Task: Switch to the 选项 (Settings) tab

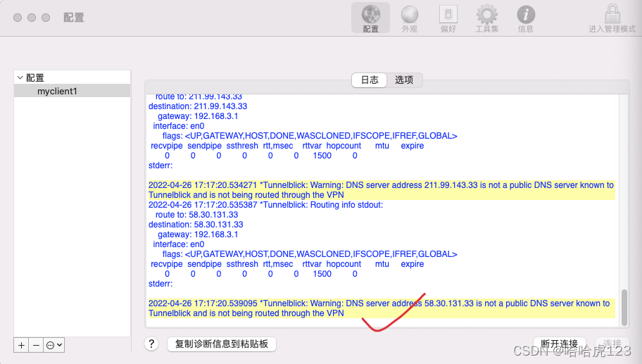Action: pos(404,80)
